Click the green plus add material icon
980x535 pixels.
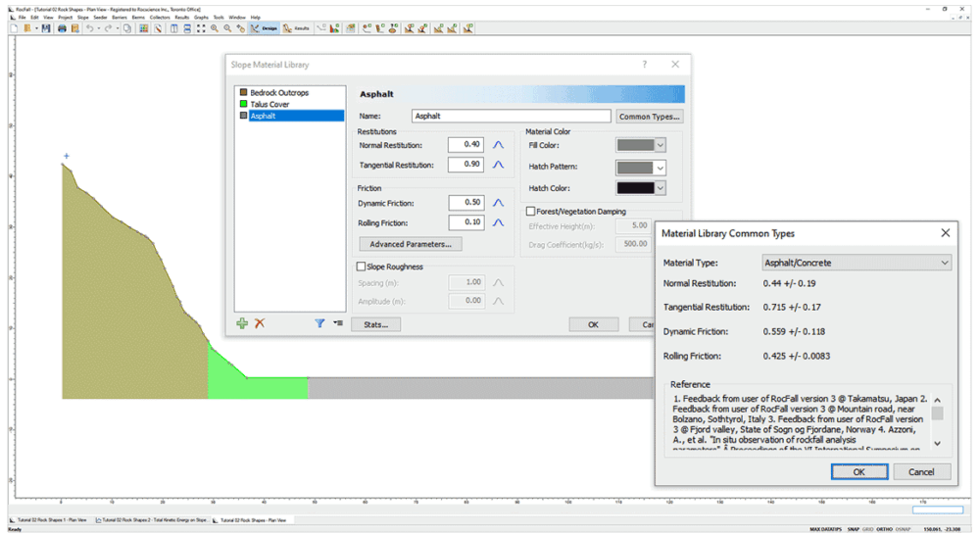(x=242, y=323)
